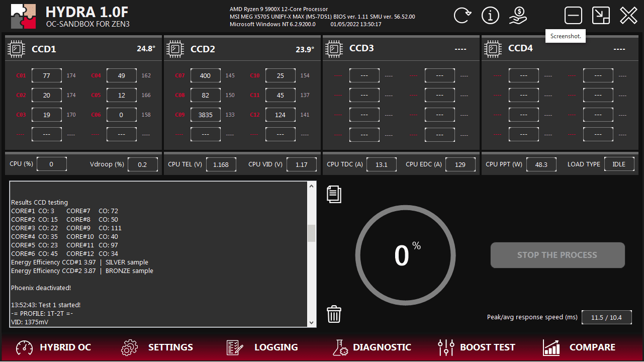The height and width of the screenshot is (362, 644).
Task: Select the C09 value field 3835
Action: pos(206,115)
